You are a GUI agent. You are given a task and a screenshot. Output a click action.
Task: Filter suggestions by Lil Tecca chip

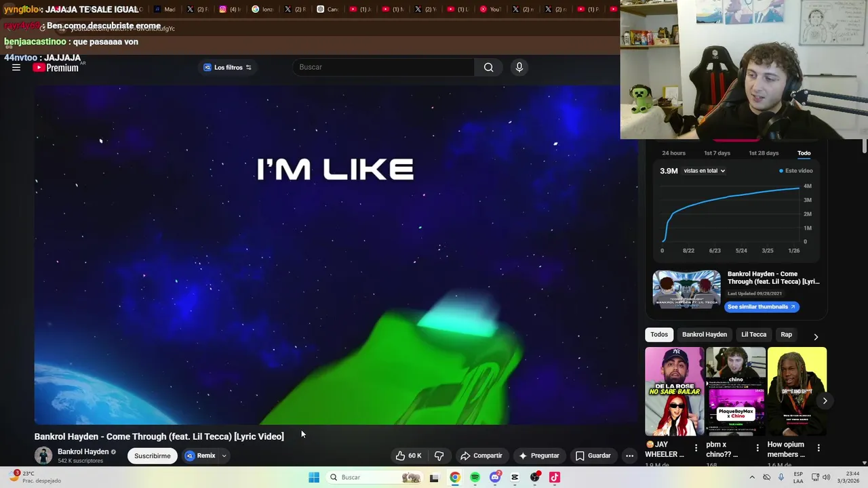coord(753,334)
